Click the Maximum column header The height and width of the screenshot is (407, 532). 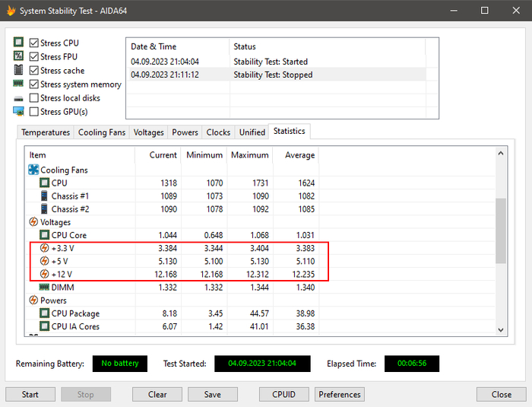tap(250, 155)
